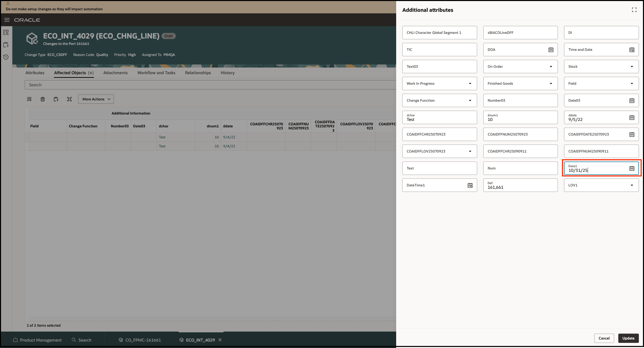This screenshot has width=644, height=348.
Task: Expand the Finished Goods dropdown
Action: click(551, 83)
